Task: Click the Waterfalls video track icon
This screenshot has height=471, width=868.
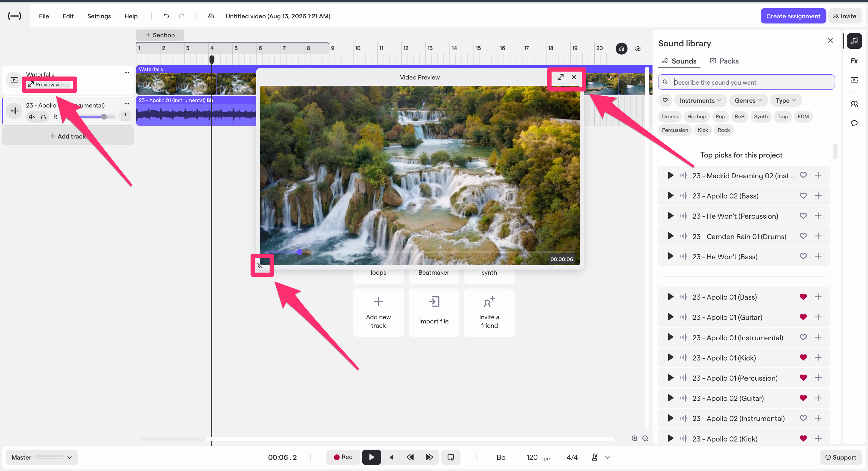Action: coord(14,80)
